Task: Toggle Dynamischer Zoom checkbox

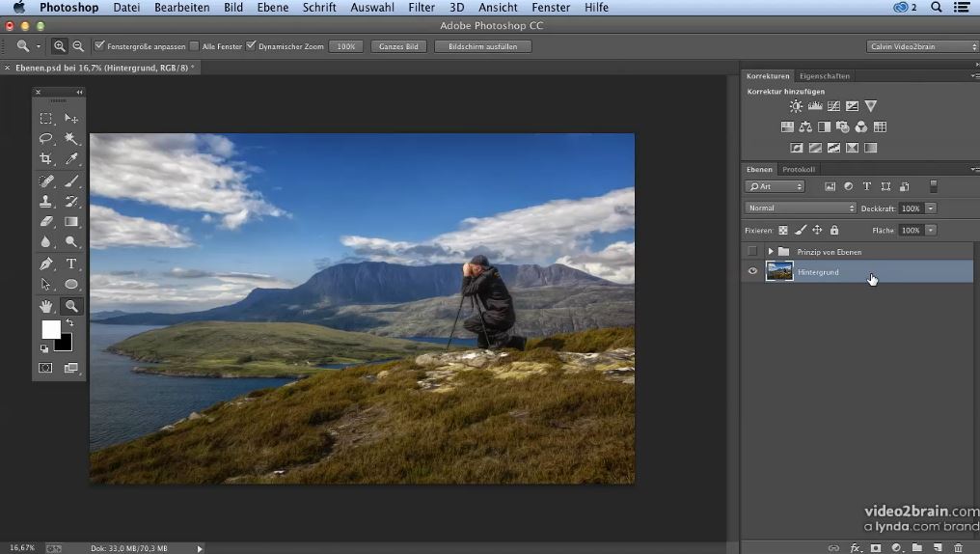Action: coord(251,45)
